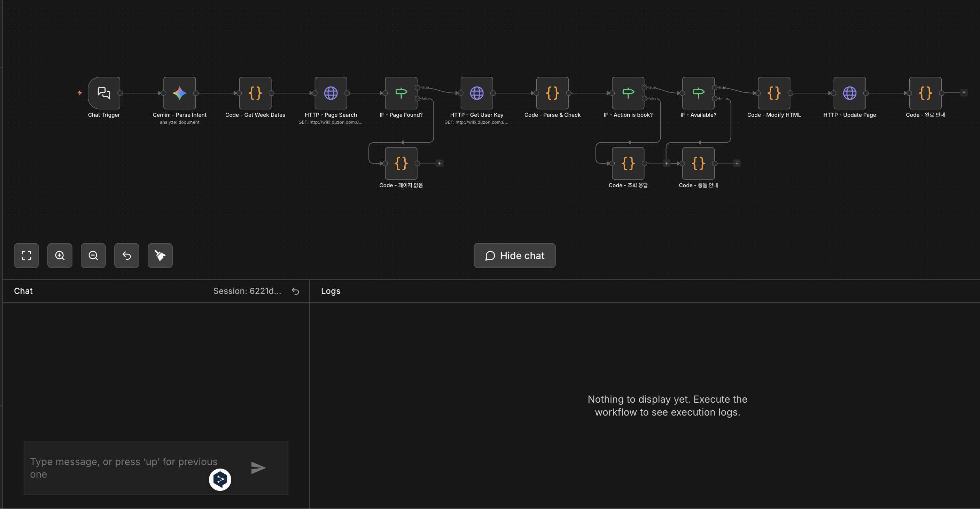
Task: Click the tidy up workflow broom button
Action: 160,256
